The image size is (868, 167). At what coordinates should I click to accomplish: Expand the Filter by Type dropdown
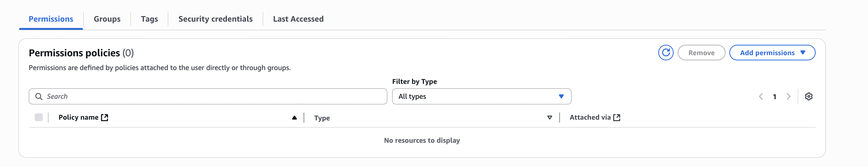pos(481,97)
